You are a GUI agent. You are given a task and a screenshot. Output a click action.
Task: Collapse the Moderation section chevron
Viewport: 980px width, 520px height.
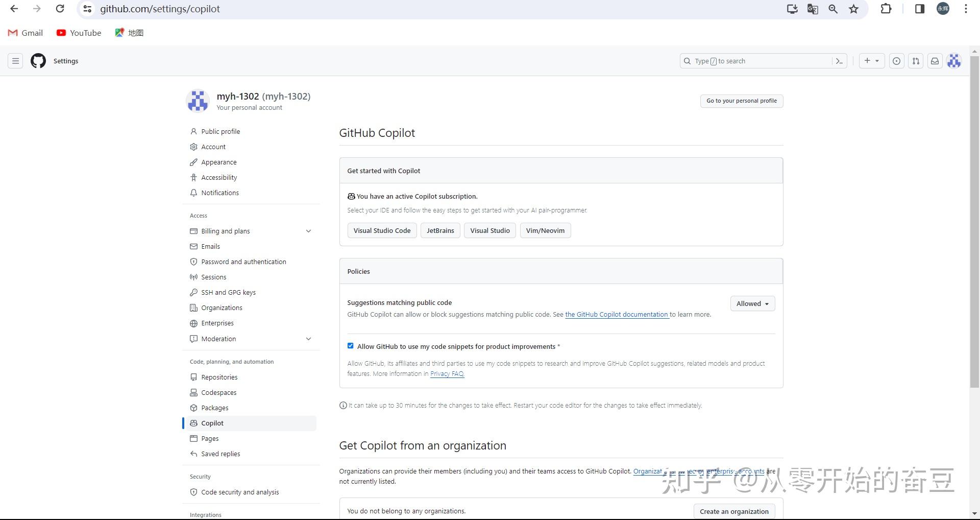point(309,339)
